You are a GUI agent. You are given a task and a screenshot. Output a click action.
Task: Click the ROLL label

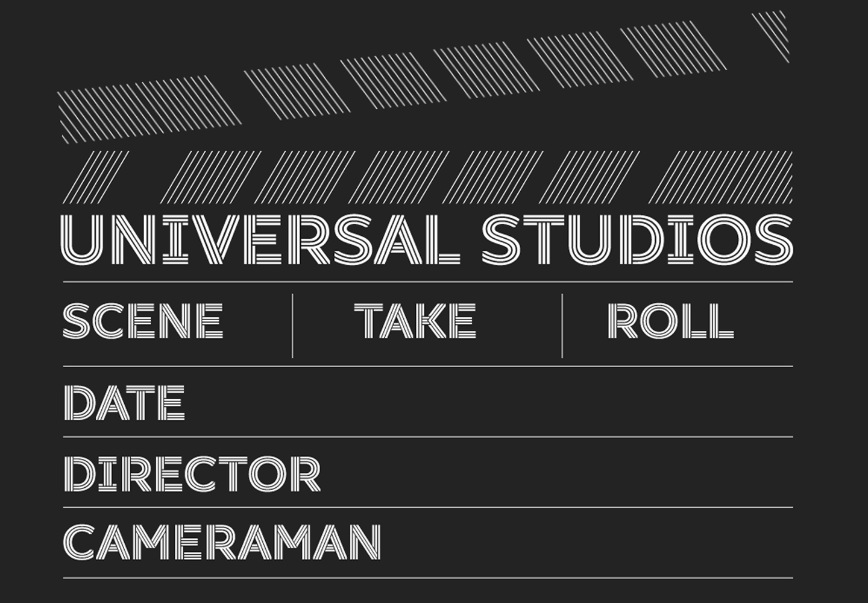tap(670, 321)
